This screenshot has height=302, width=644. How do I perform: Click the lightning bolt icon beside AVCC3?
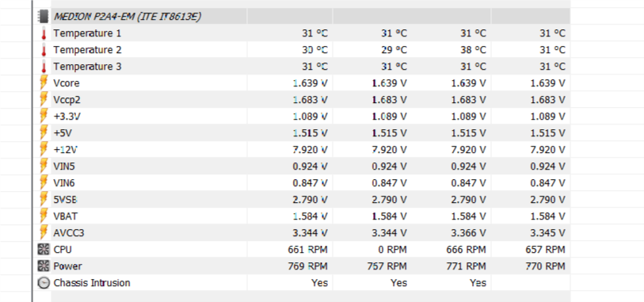coord(44,233)
